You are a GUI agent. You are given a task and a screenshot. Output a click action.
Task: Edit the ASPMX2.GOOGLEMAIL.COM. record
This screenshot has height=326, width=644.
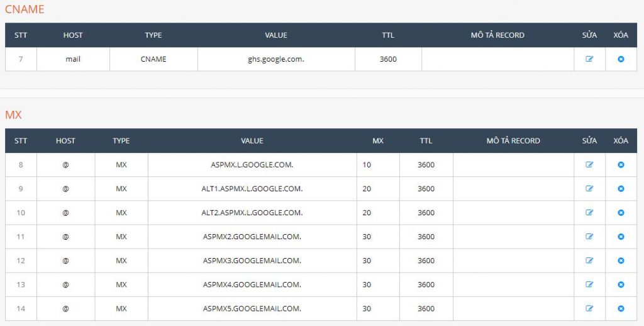[589, 237]
